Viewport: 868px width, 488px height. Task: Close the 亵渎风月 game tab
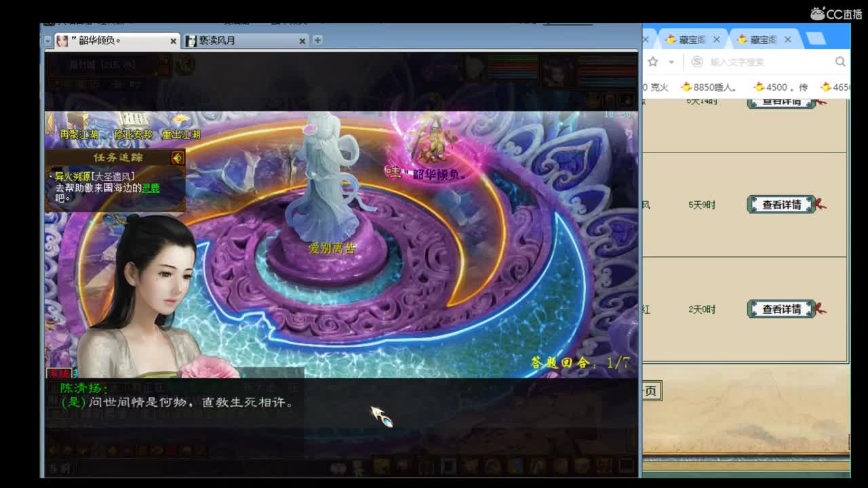click(302, 41)
